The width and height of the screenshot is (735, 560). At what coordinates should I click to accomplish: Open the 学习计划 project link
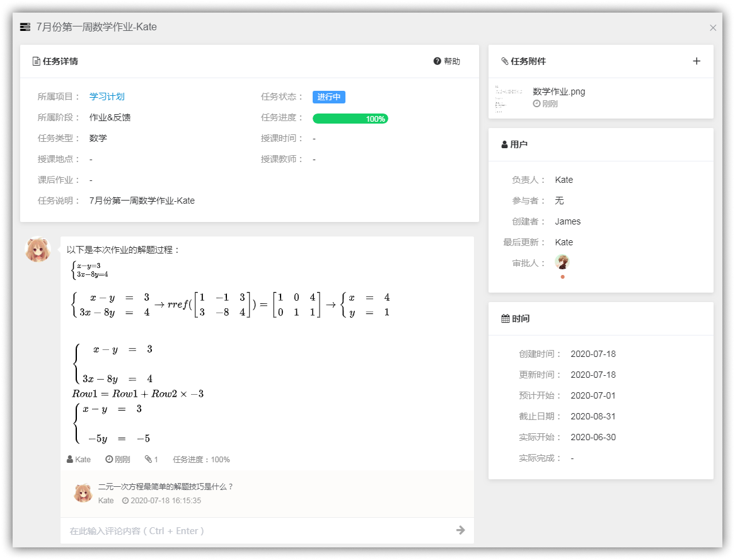click(107, 96)
